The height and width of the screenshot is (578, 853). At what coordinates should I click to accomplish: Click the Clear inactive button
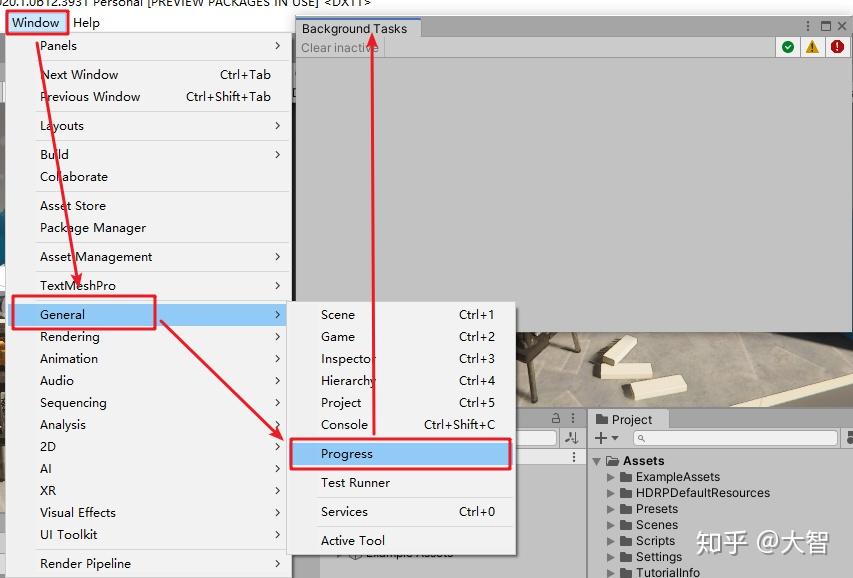click(339, 48)
